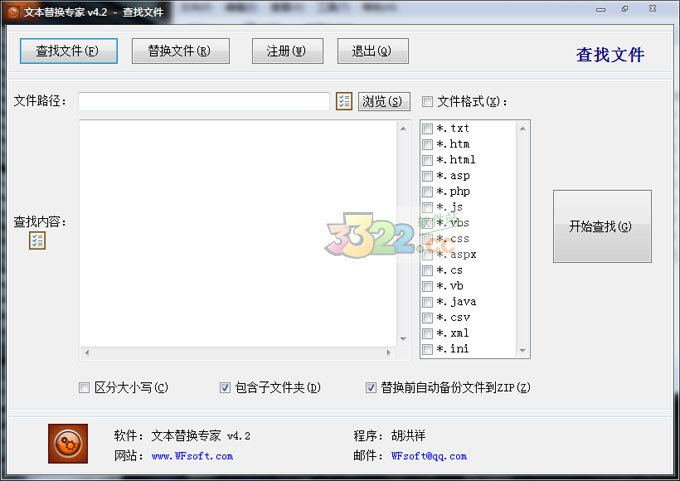The image size is (680, 481).
Task: Open the file path history list icon
Action: pyautogui.click(x=344, y=101)
